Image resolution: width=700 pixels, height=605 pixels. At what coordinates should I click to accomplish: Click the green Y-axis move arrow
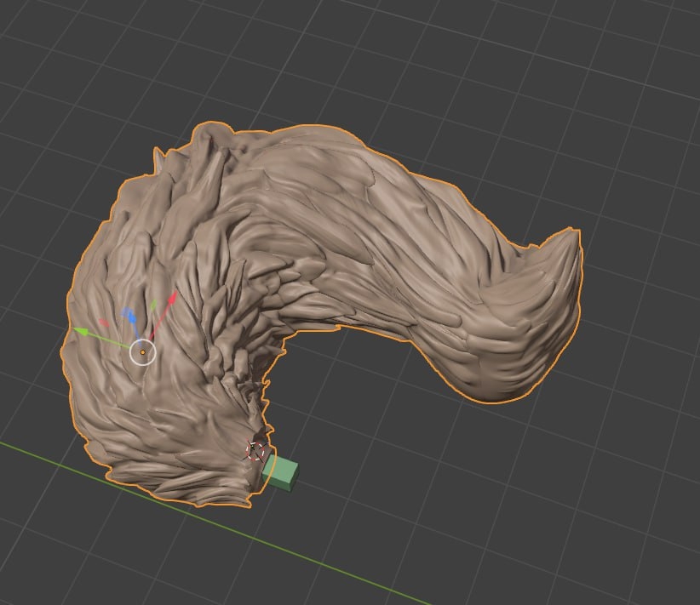click(81, 331)
